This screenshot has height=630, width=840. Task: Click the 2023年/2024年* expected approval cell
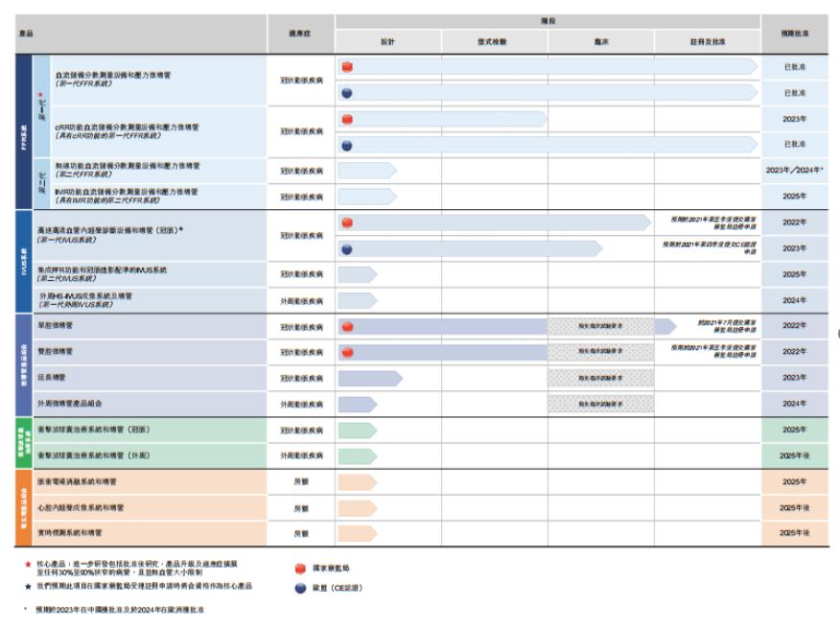tap(795, 171)
